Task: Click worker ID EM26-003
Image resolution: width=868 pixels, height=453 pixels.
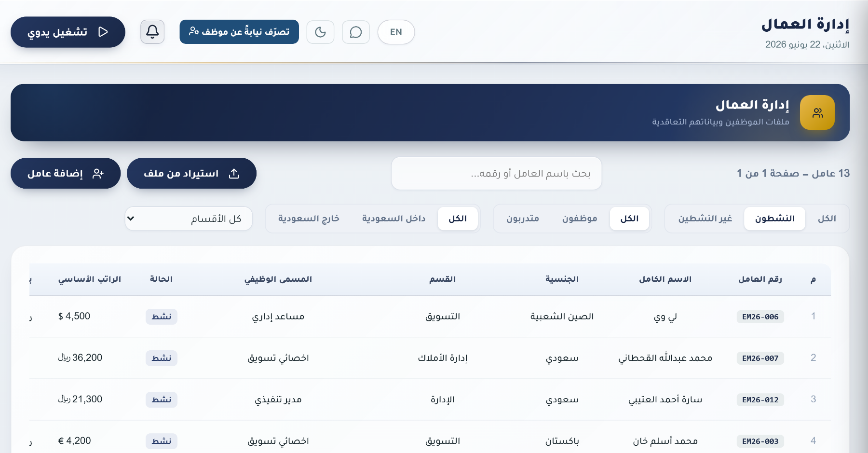Action: [x=760, y=441]
